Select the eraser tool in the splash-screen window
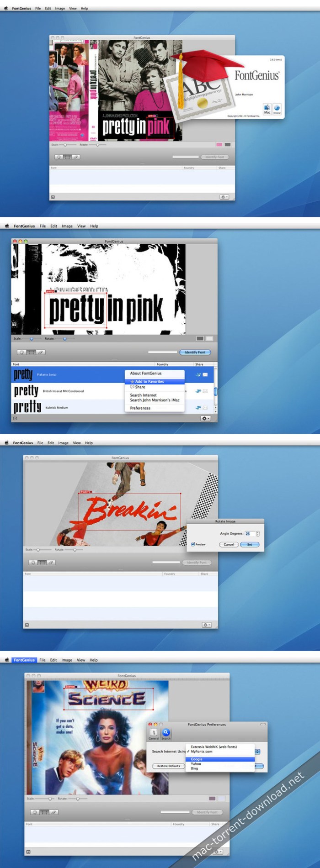 pyautogui.click(x=76, y=157)
